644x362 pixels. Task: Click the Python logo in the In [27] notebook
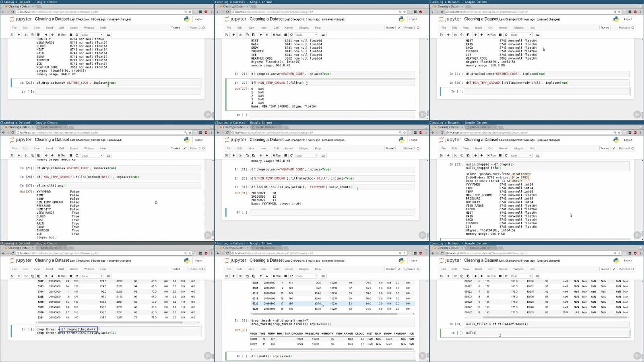pos(187,140)
